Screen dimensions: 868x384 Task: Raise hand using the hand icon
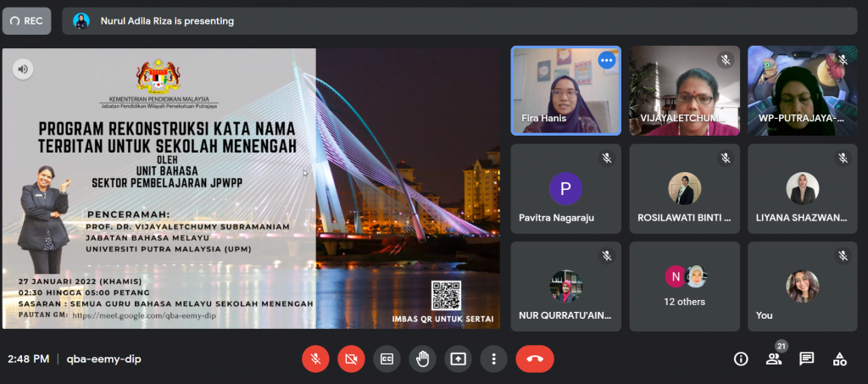[422, 359]
